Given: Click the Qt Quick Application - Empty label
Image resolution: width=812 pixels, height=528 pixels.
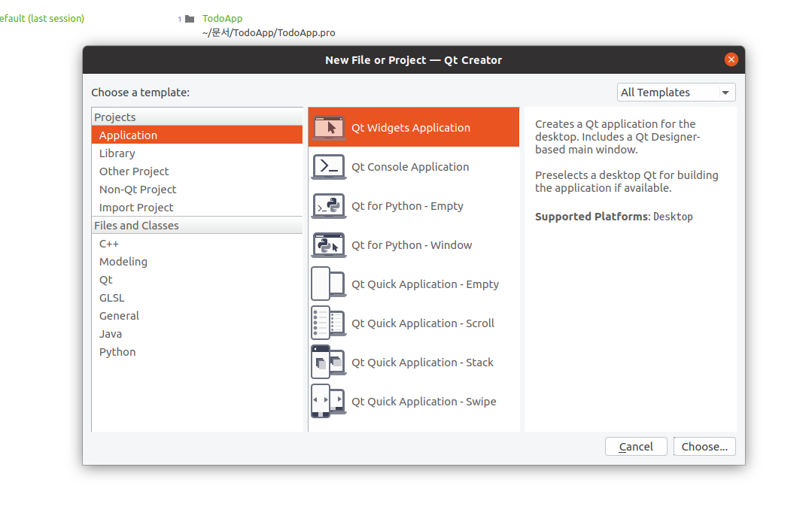Looking at the screenshot, I should 425,284.
